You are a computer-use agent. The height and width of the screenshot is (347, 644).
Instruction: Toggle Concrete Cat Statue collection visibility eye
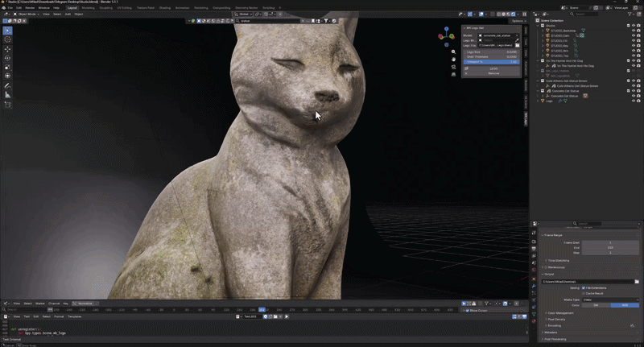(x=634, y=91)
